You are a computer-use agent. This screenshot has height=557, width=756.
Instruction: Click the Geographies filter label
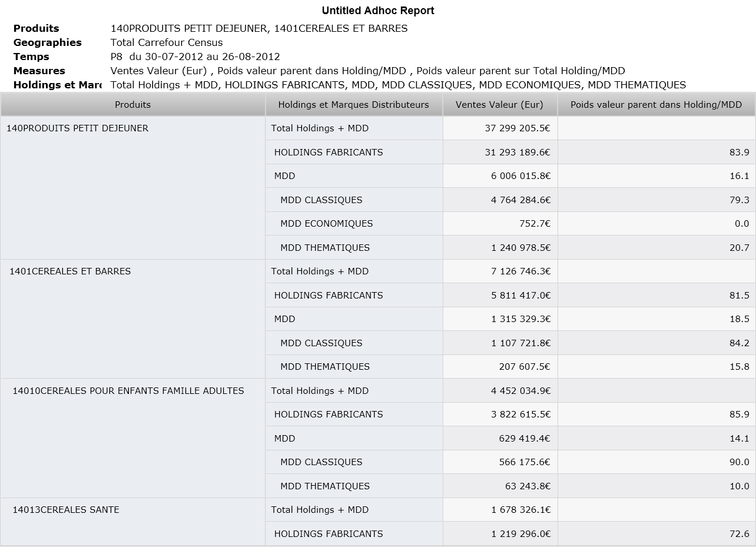48,42
